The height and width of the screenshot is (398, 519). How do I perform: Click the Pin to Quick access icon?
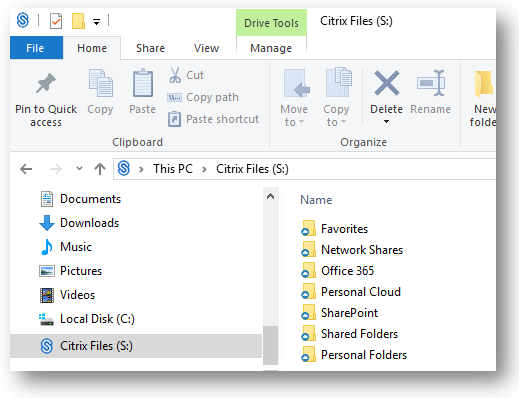pyautogui.click(x=46, y=83)
